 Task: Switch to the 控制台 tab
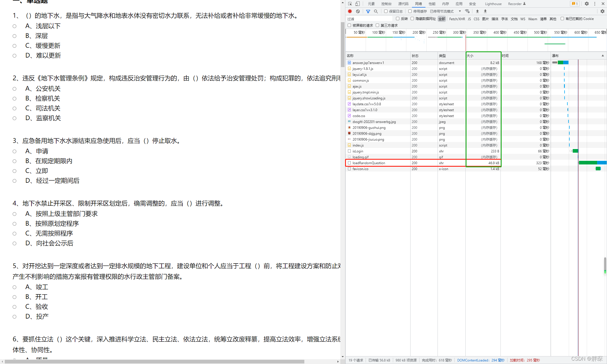pos(386,4)
